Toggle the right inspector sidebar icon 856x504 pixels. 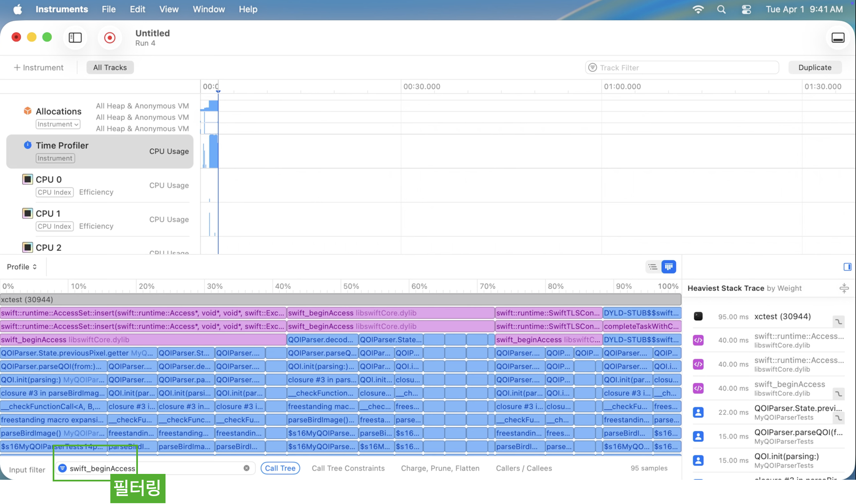pos(847,267)
